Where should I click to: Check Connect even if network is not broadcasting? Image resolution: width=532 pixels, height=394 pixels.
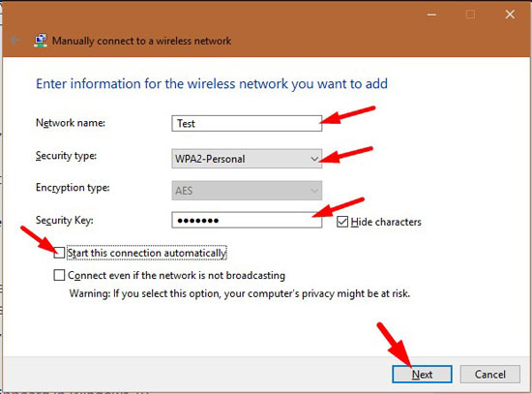(x=59, y=275)
